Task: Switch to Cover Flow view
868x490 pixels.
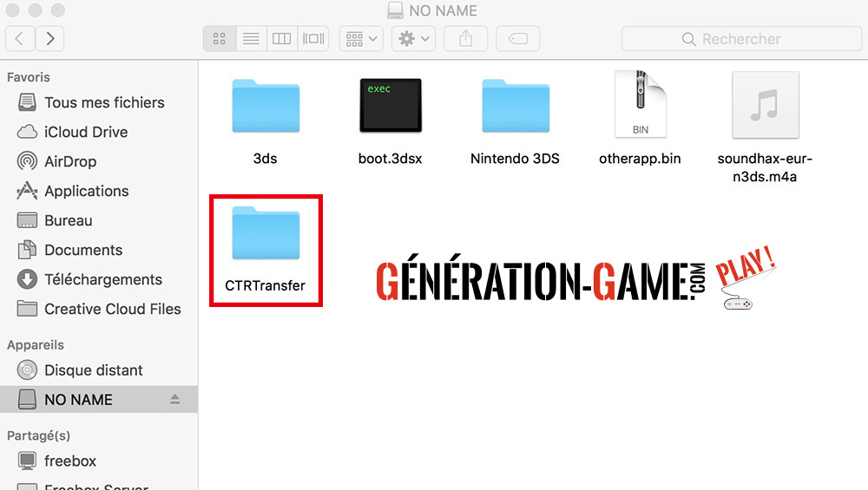Action: click(x=313, y=39)
